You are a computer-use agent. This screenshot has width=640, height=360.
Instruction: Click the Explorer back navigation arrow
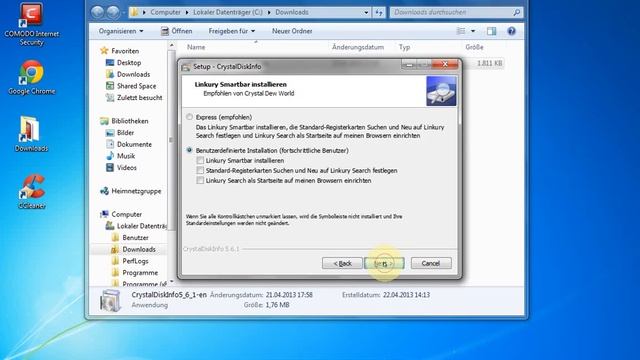(97, 12)
